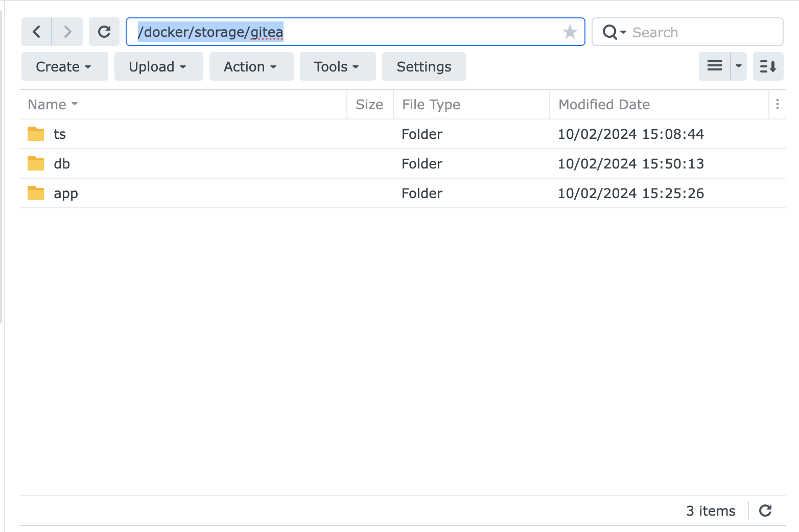The image size is (799, 532).
Task: Go forward with the right arrow button
Action: click(67, 32)
